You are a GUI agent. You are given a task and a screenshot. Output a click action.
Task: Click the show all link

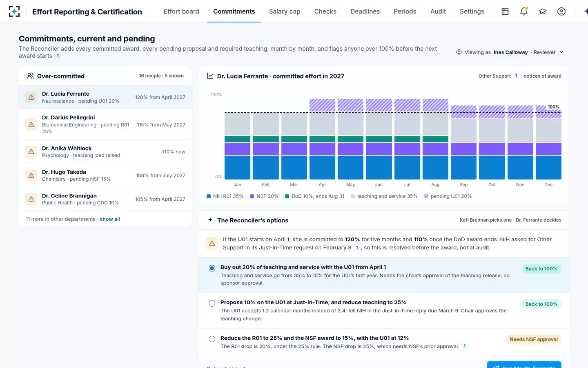click(110, 219)
